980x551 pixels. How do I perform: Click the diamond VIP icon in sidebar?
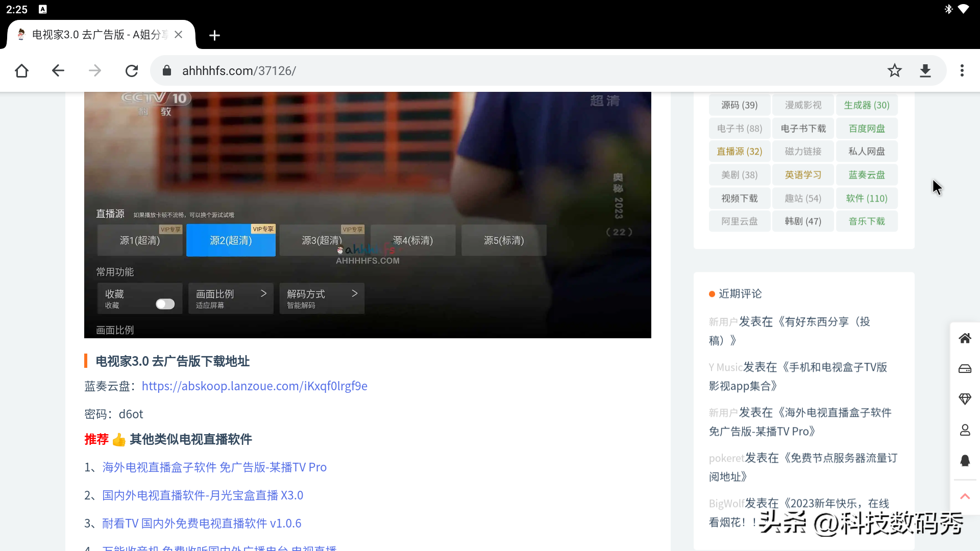click(965, 399)
